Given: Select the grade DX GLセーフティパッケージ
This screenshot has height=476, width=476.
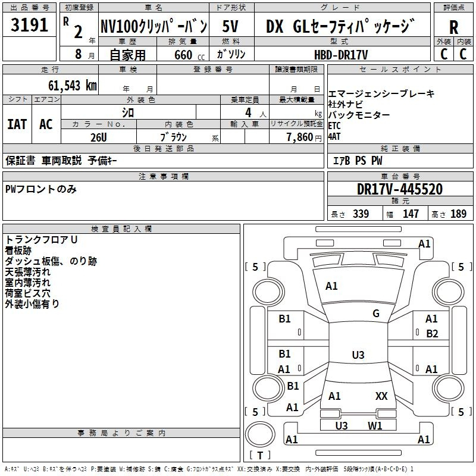Looking at the screenshot, I should tap(340, 26).
